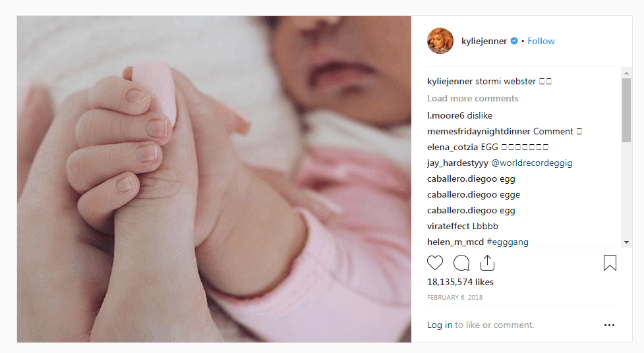The height and width of the screenshot is (353, 644).
Task: Open the February 6, 2018 post date link
Action: (455, 298)
